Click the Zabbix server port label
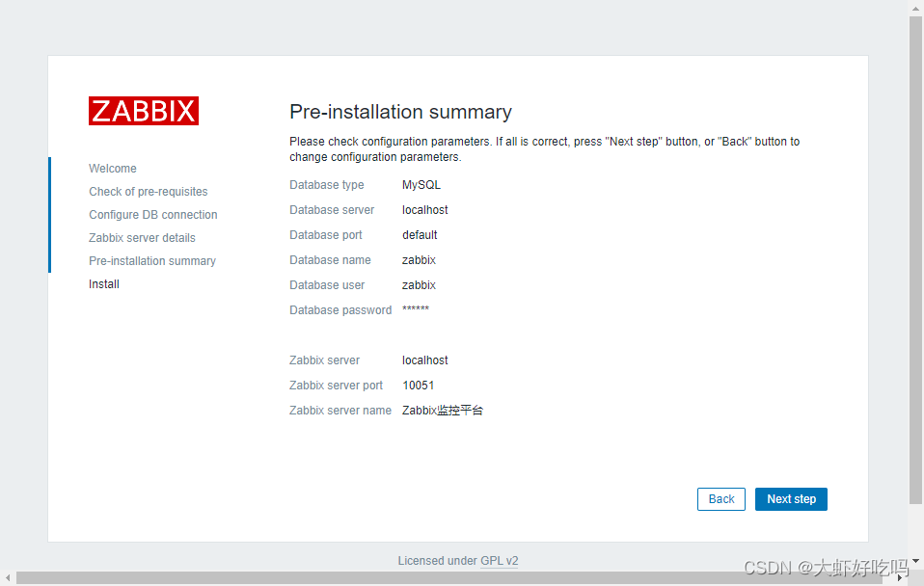The height and width of the screenshot is (586, 924). [336, 386]
